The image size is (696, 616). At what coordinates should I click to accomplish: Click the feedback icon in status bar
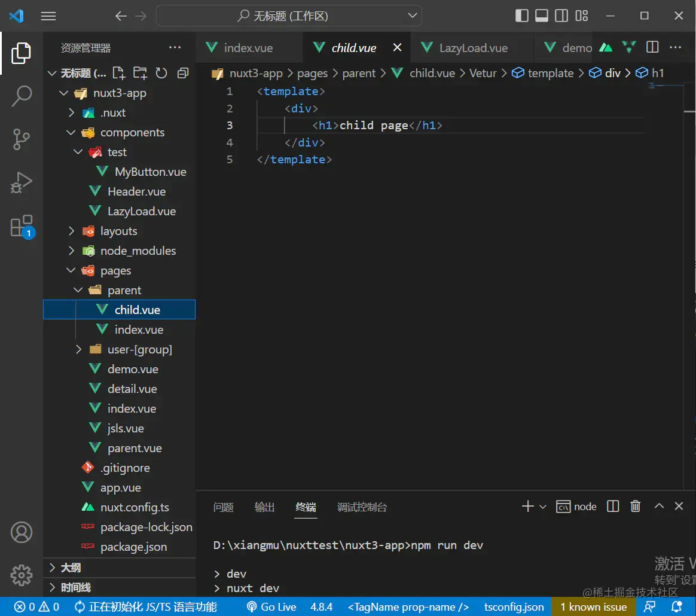pyautogui.click(x=649, y=606)
